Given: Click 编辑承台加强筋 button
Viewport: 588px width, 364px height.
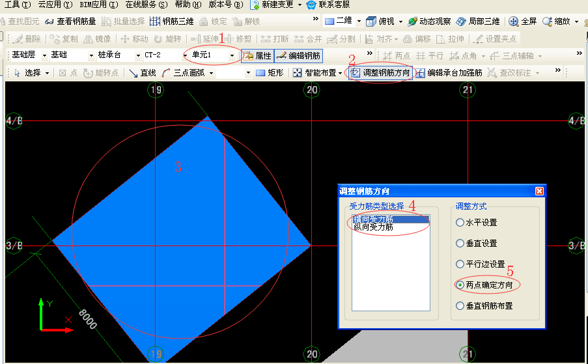Looking at the screenshot, I should click(x=449, y=73).
